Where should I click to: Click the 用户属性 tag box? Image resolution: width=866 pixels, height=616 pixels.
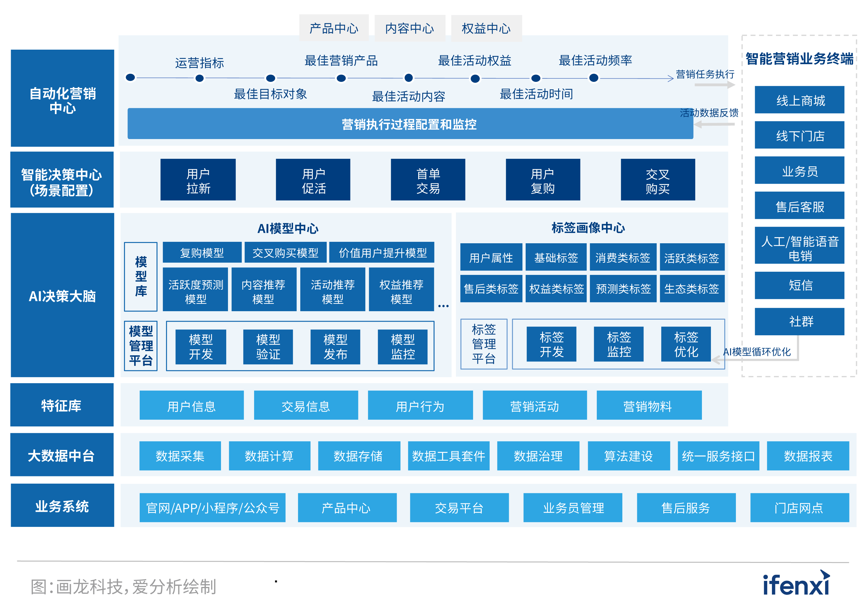click(x=491, y=257)
